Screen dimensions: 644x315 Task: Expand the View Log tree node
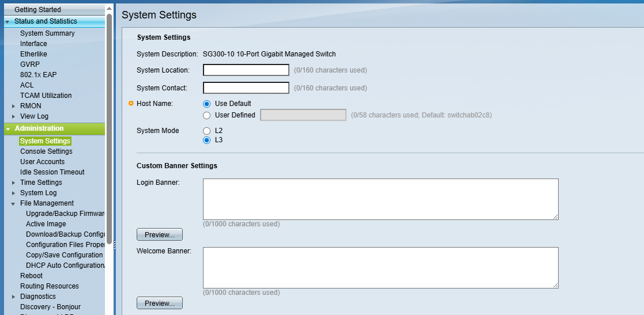(14, 116)
